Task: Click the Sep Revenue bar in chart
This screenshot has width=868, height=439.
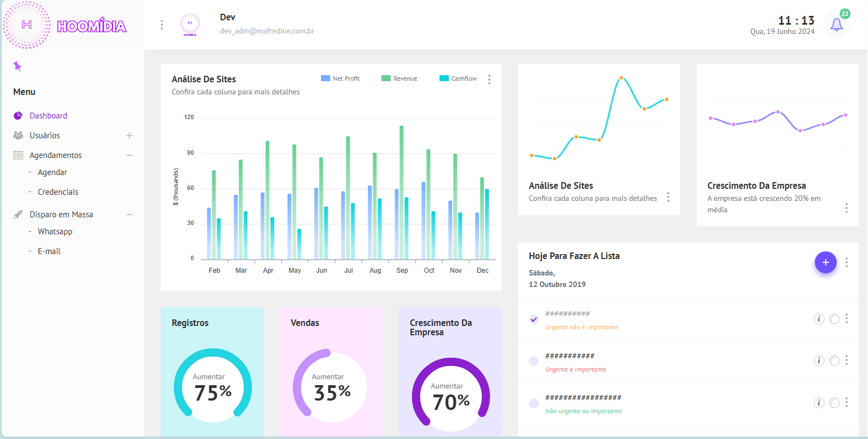Action: tap(402, 193)
